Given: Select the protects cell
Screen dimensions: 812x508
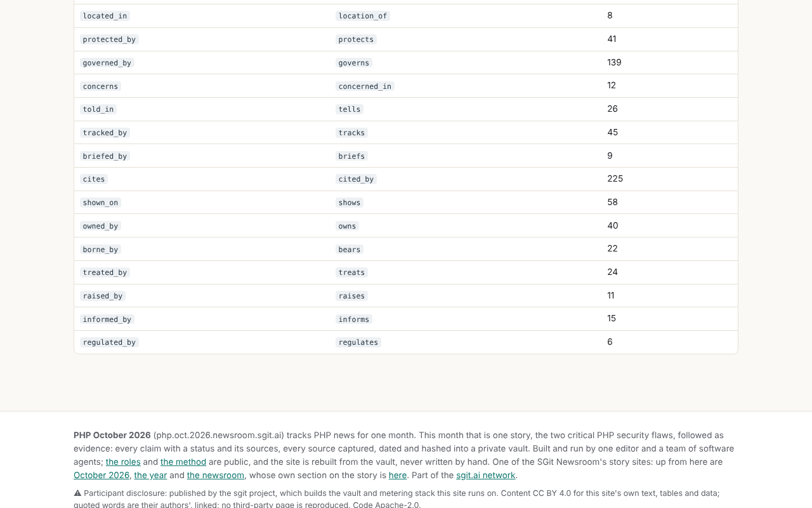Looking at the screenshot, I should pos(356,39).
